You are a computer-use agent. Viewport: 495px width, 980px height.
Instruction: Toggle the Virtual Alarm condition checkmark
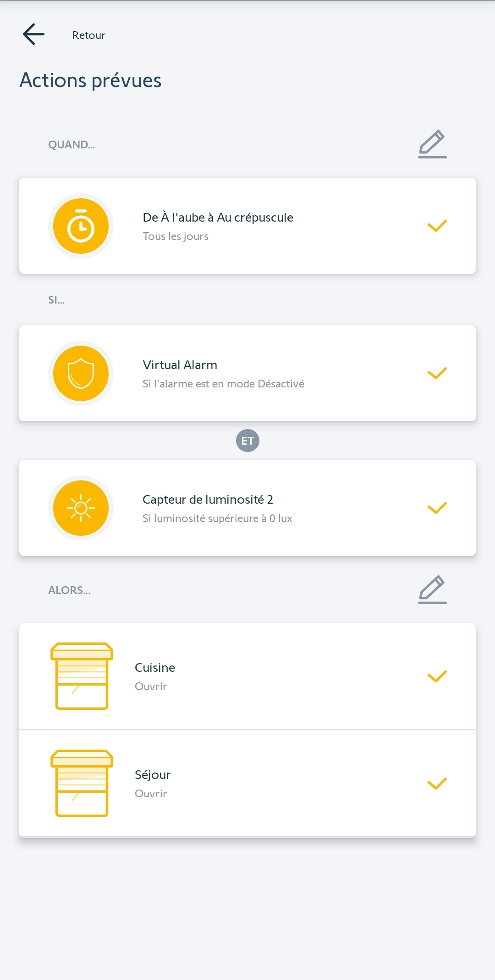pos(437,373)
